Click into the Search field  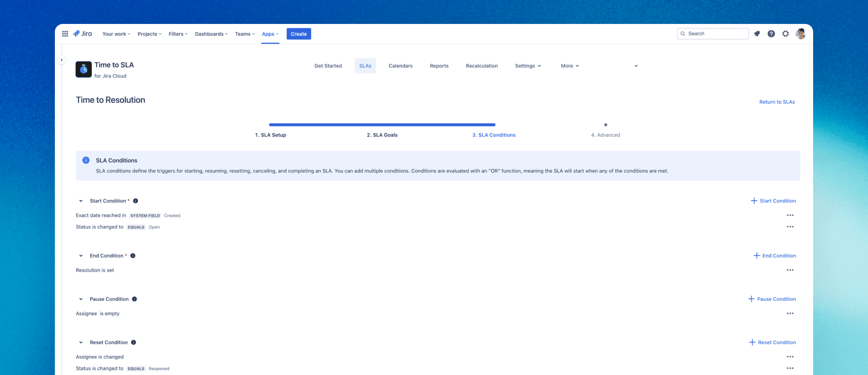(x=713, y=34)
